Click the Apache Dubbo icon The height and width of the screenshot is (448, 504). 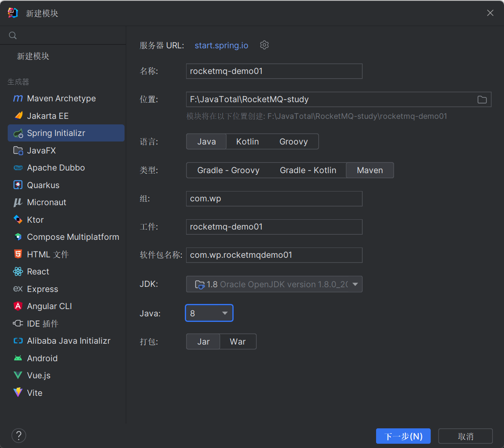(18, 168)
